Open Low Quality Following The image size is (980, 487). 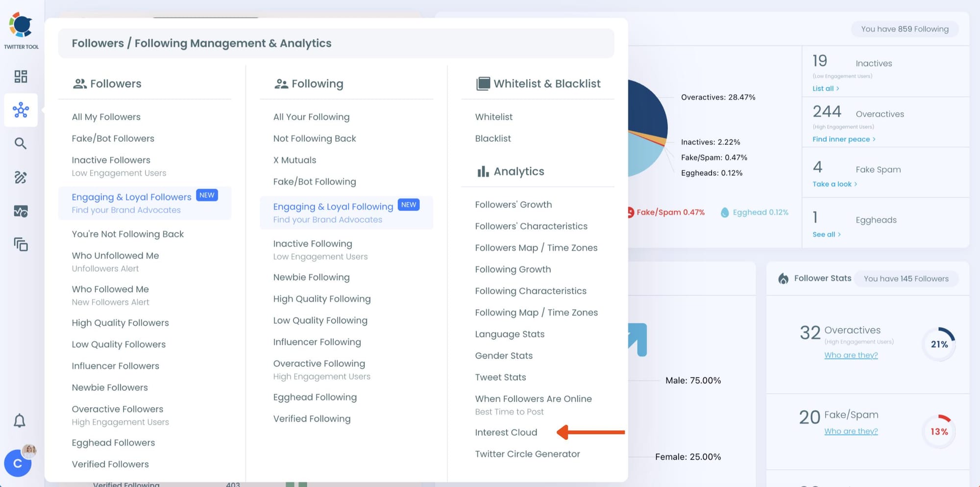click(x=320, y=320)
